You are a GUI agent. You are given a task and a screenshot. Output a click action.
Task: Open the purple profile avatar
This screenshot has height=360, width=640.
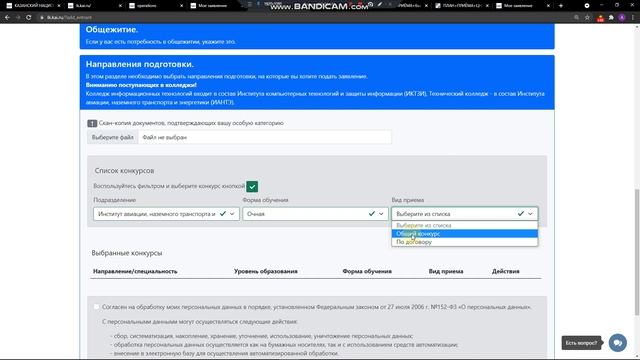click(622, 18)
